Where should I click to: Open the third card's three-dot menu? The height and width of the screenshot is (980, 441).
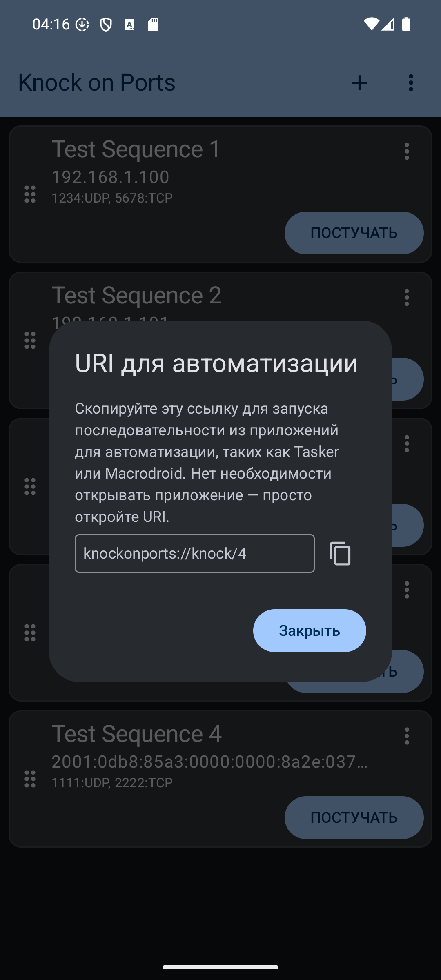click(407, 444)
